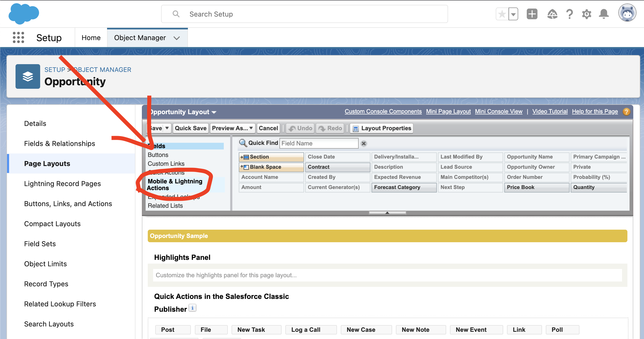
Task: Open Buttons, Links, and Actions sidebar item
Action: click(68, 204)
